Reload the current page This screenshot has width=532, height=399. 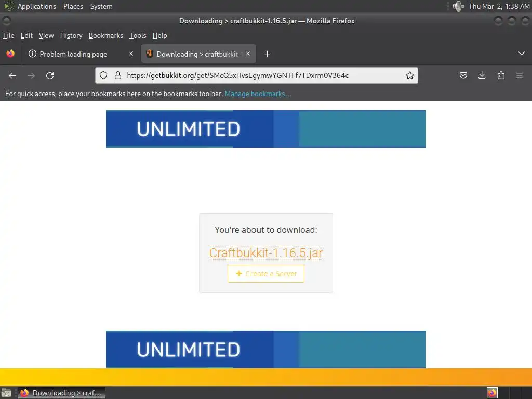click(x=50, y=76)
